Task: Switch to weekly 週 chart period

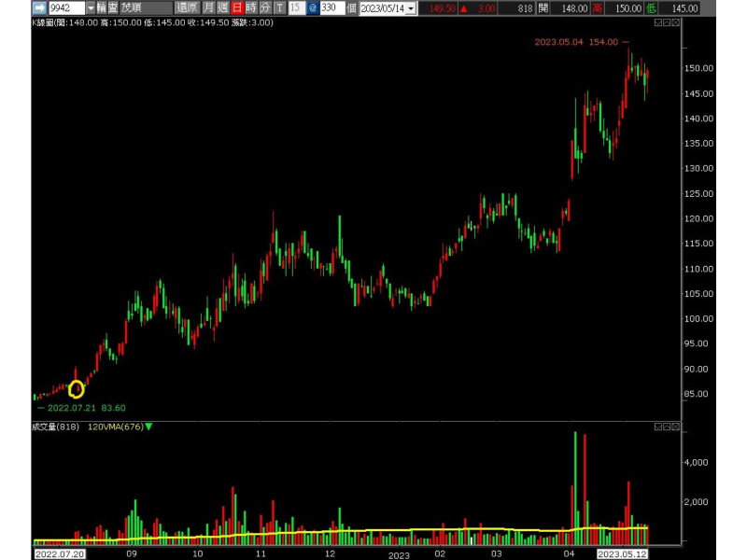Action: pos(223,7)
